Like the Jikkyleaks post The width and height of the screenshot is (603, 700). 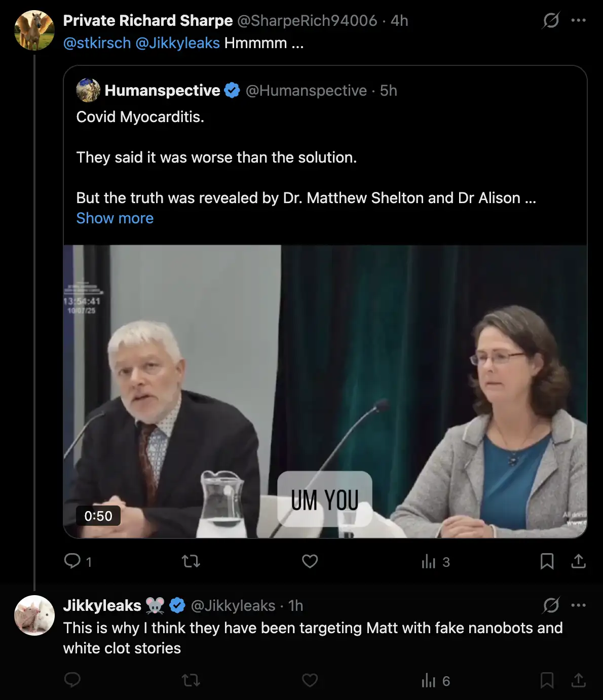pos(310,680)
